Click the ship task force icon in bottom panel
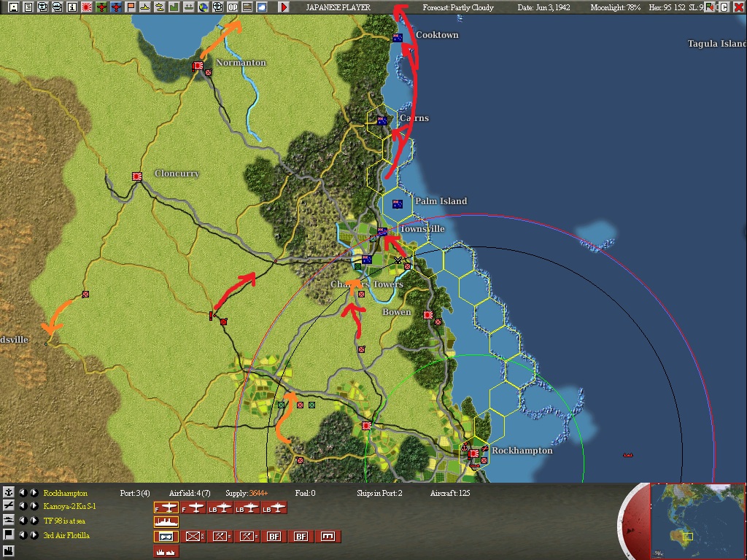 [x=9, y=520]
